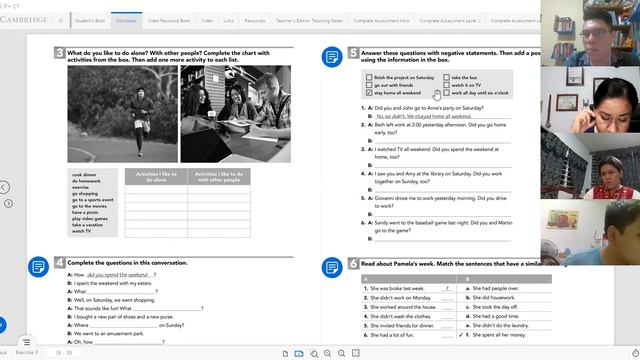Check 'go out with friends' box
Screen dimensions: 640x360
click(x=369, y=85)
